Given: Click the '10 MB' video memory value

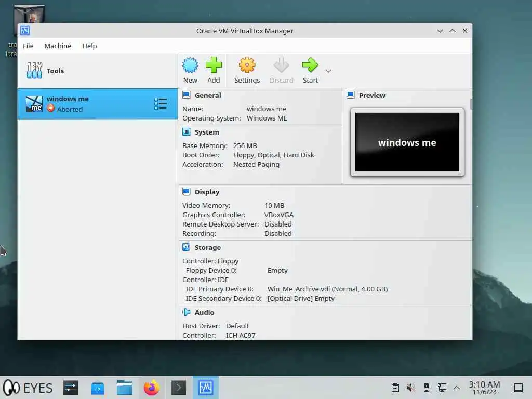Looking at the screenshot, I should tap(274, 205).
